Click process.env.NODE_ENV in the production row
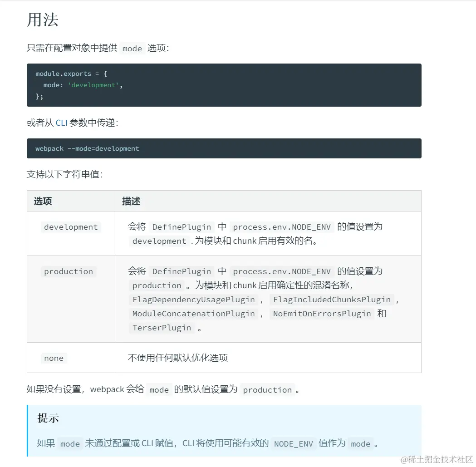Image resolution: width=476 pixels, height=467 pixels. pos(282,271)
